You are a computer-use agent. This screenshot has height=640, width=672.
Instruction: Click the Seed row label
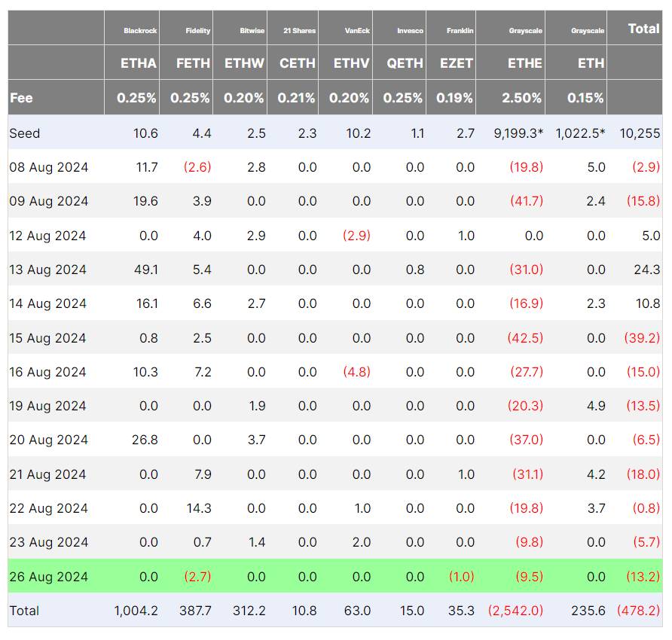(x=24, y=133)
